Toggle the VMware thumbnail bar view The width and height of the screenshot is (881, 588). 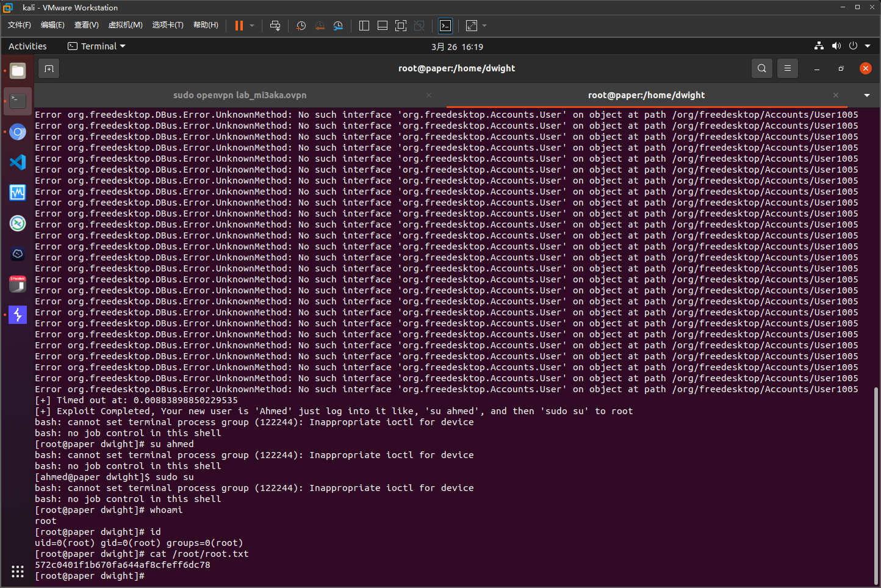pyautogui.click(x=383, y=26)
